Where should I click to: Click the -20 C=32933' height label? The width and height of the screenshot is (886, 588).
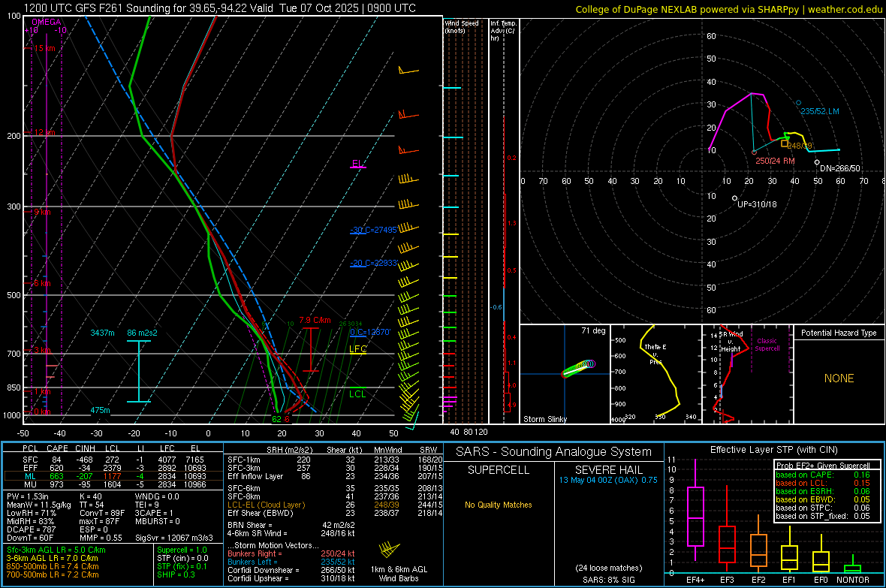[x=374, y=263]
